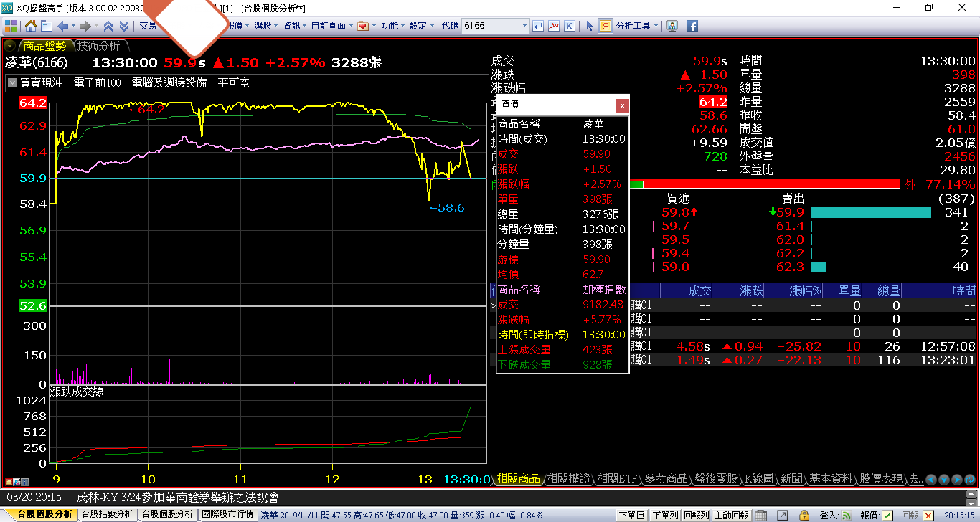Select the 相關權證 tab
Screen dimensions: 980x522
[568, 478]
